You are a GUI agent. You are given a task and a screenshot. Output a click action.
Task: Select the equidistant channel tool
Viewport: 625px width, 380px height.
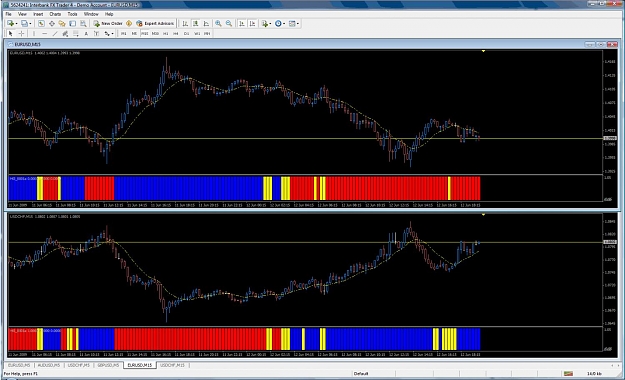click(65, 33)
